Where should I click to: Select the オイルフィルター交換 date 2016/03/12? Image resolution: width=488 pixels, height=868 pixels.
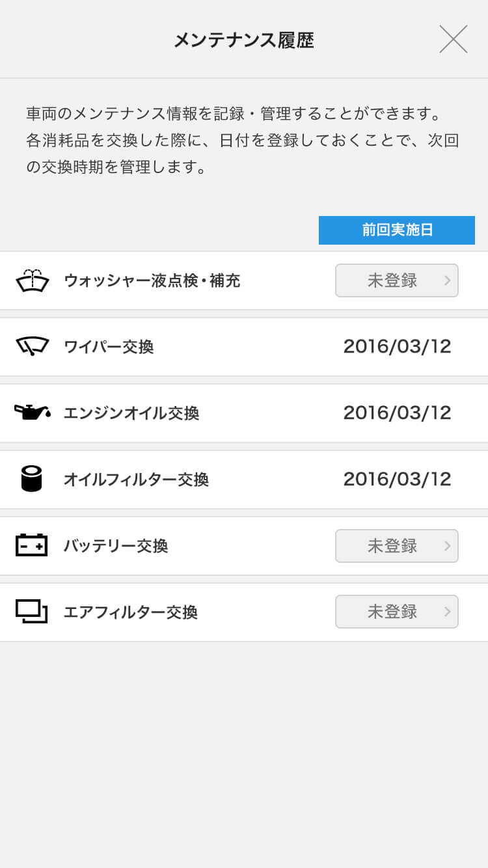pyautogui.click(x=397, y=479)
